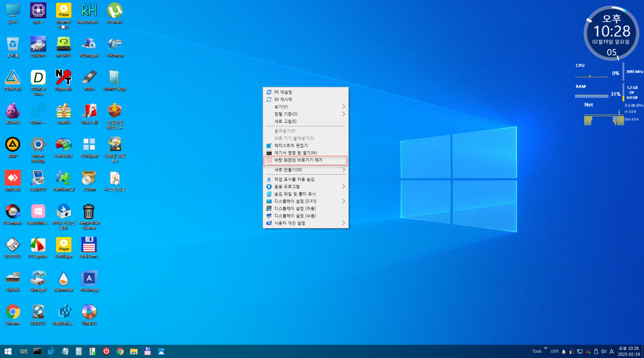Viewport: 644px width, 358px height.
Task: Expand the 응용 프로그램 submenu
Action: click(305, 187)
